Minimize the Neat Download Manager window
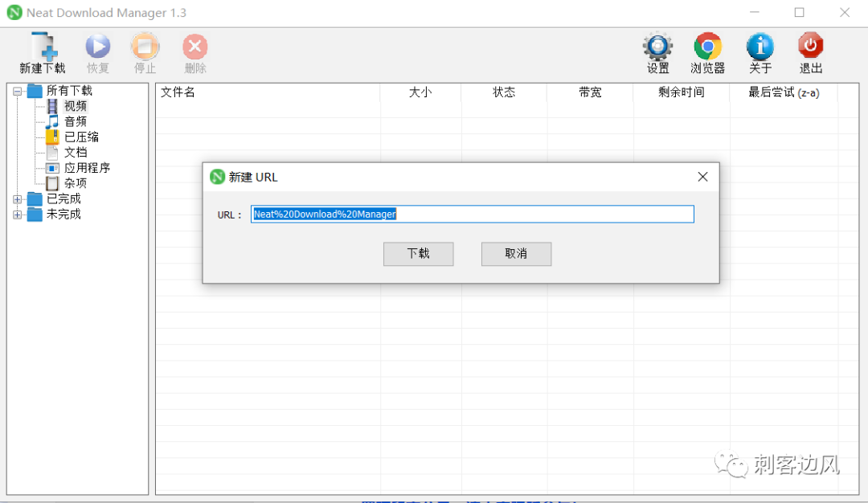The height and width of the screenshot is (503, 868). 755,12
